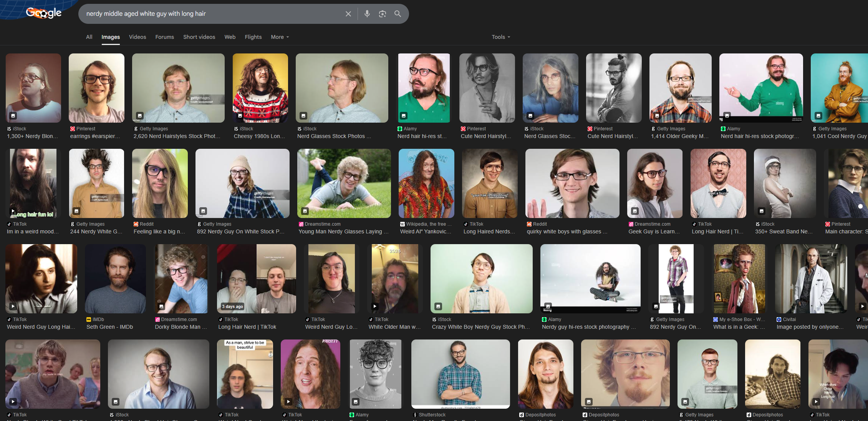
Task: Click the image badge on 'Crazy White Boy Nerdy Guy' thumbnail
Action: click(x=438, y=306)
